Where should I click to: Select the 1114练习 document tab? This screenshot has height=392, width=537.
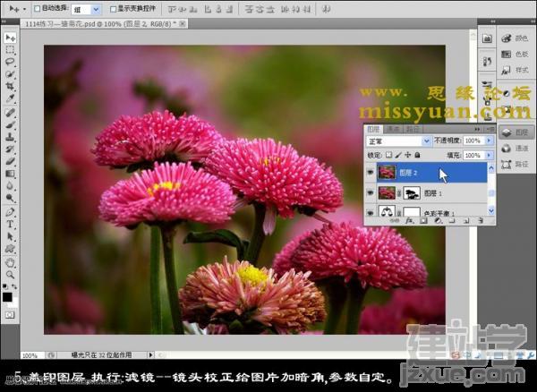pos(104,24)
